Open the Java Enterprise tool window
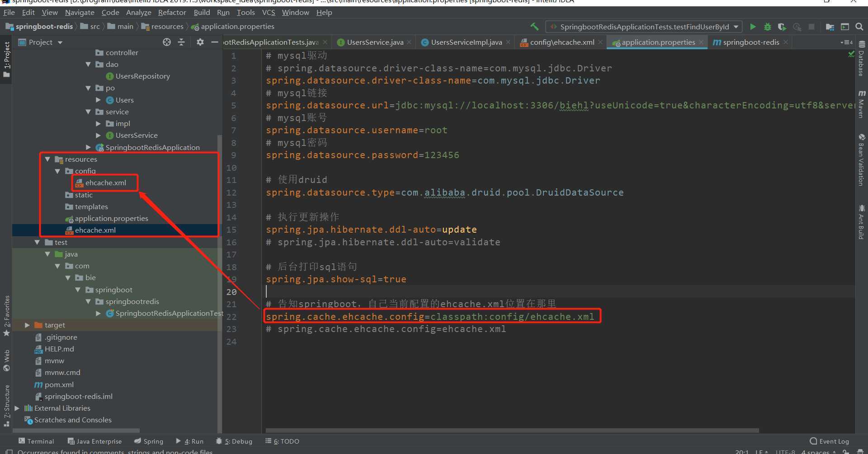This screenshot has width=868, height=454. tap(94, 441)
